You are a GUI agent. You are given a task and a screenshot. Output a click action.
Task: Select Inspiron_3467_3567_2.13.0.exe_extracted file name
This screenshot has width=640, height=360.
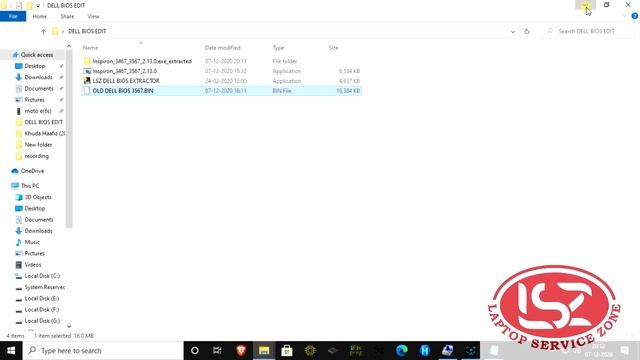click(x=142, y=61)
